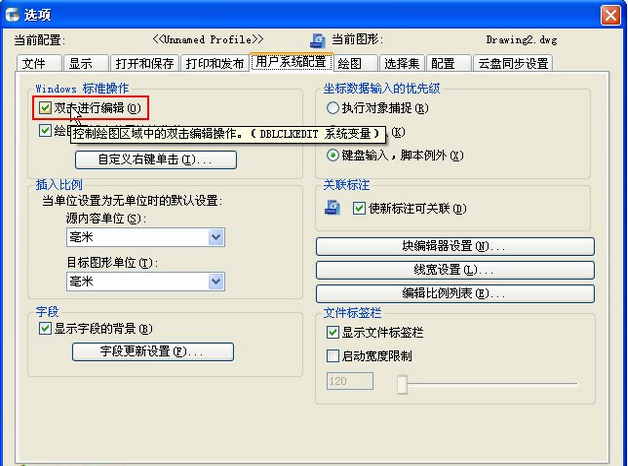Click the drawing icon beside 当前图形
628x466 pixels.
tap(318, 40)
